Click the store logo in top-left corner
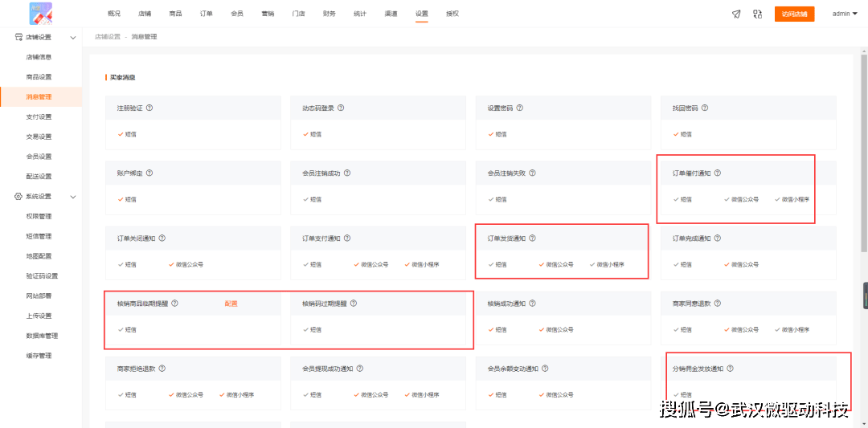 pos(41,14)
